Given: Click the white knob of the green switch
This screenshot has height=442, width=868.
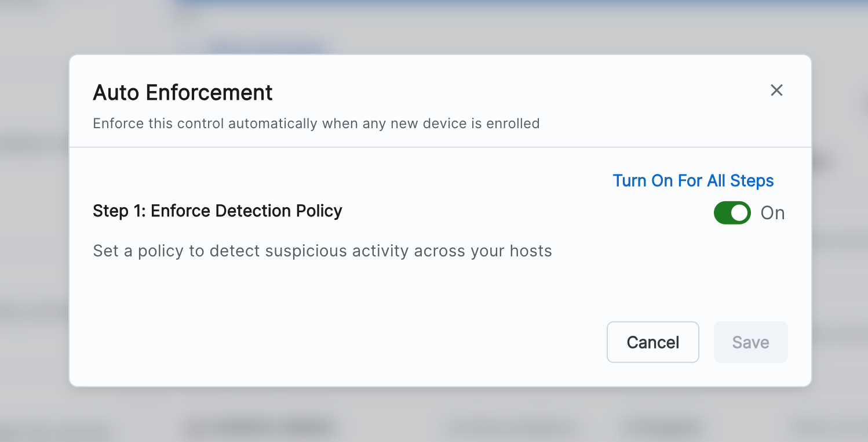Looking at the screenshot, I should 739,213.
